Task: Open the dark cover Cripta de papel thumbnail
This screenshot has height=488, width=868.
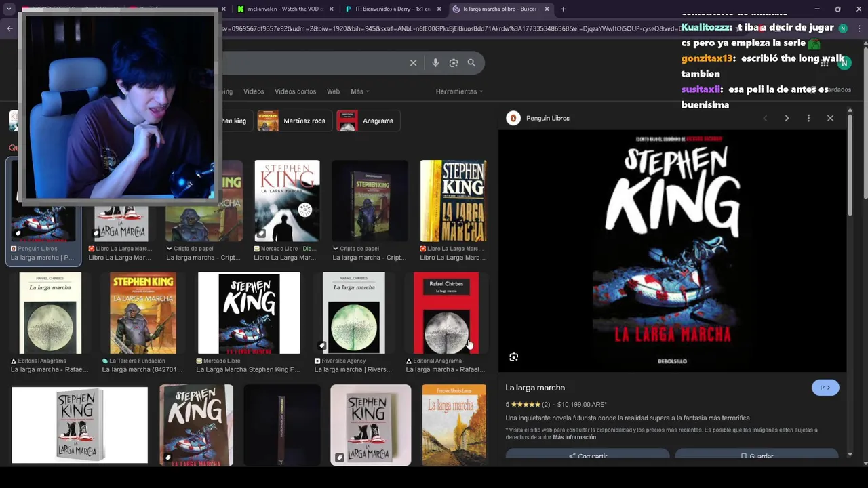Action: [x=370, y=201]
